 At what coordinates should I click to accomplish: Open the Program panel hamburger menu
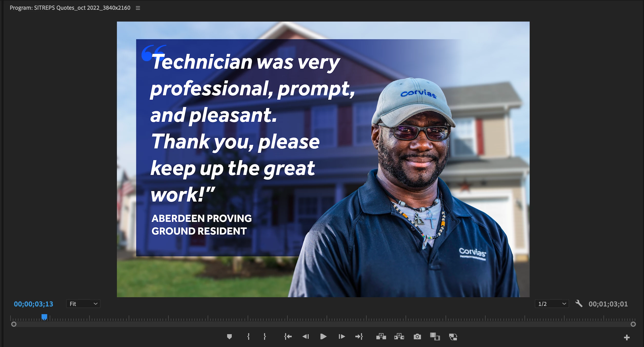(x=138, y=8)
